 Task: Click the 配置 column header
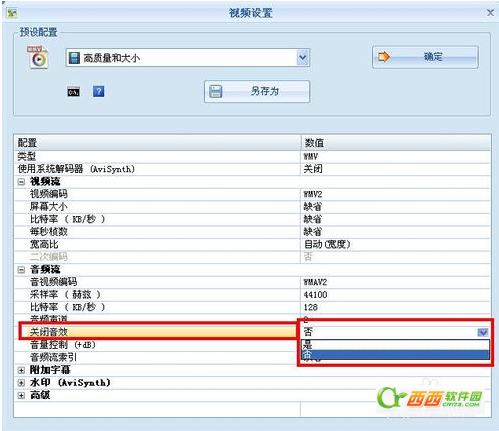click(x=157, y=143)
